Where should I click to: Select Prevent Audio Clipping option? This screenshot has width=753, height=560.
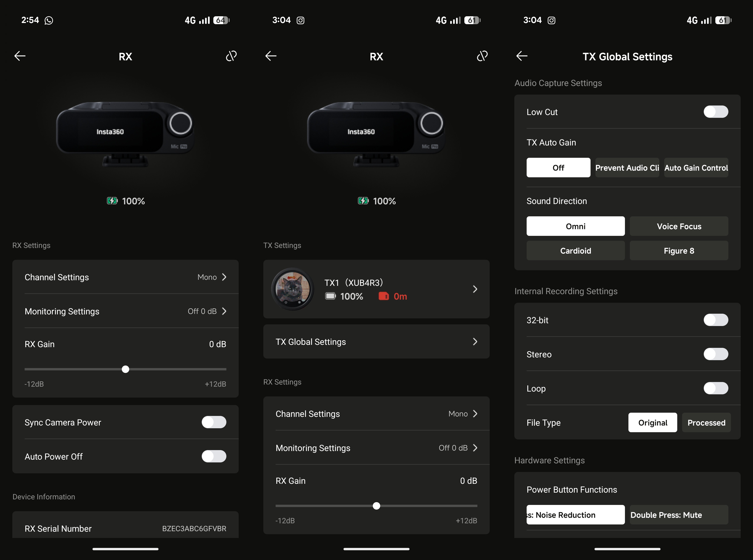(x=627, y=168)
